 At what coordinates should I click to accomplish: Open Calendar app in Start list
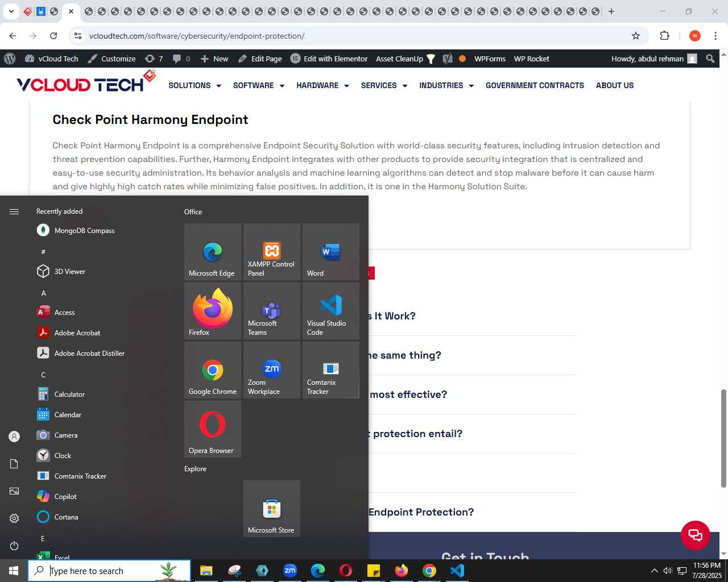102,414
